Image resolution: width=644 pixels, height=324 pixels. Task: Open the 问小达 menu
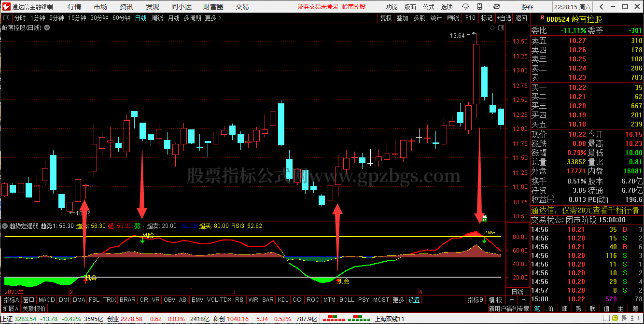click(x=182, y=7)
